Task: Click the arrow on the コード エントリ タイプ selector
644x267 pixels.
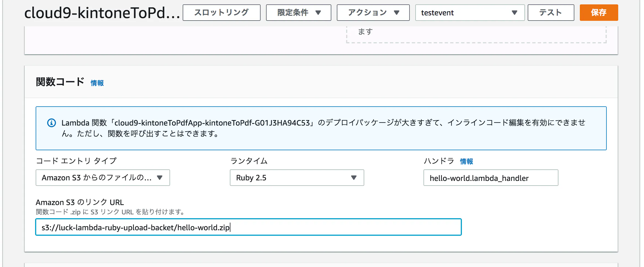Action: [160, 178]
